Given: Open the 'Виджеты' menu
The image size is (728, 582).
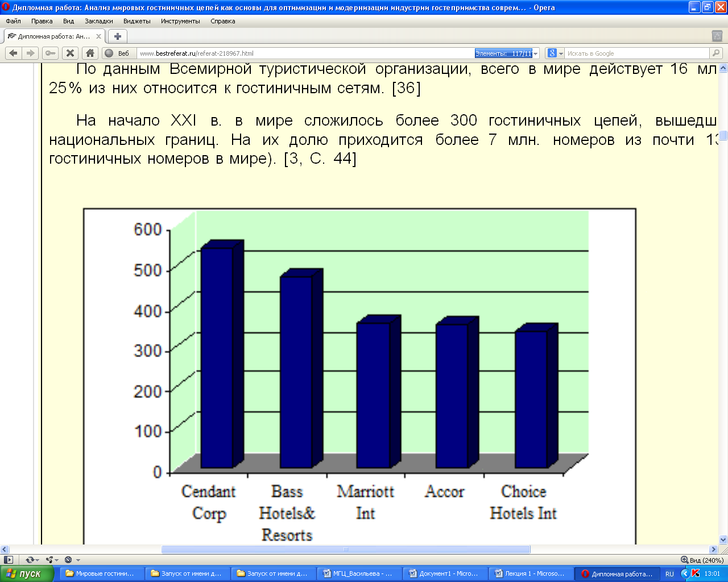Looking at the screenshot, I should [137, 21].
